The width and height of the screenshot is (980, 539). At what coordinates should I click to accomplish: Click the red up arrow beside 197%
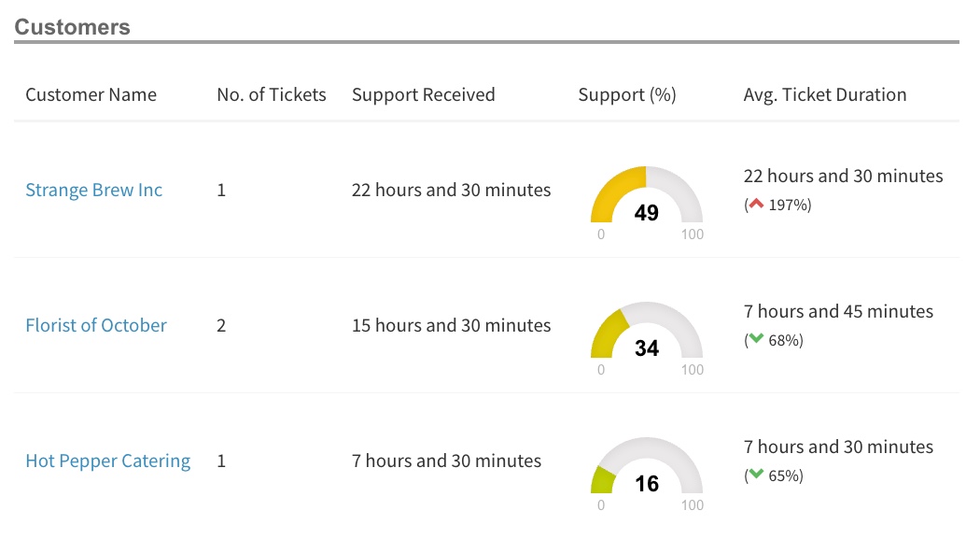756,205
